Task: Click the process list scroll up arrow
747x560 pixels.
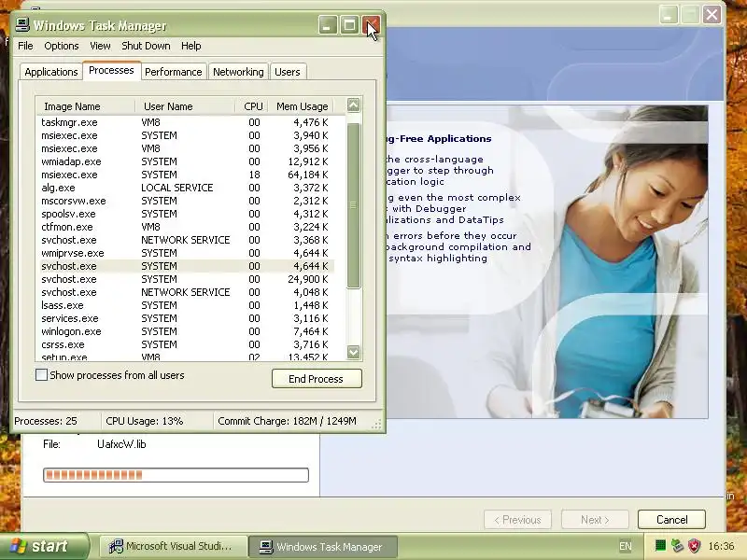Action: point(354,105)
